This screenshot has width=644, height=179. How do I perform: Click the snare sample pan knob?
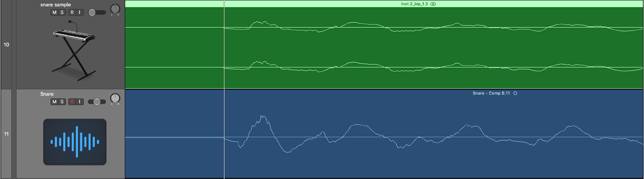click(115, 9)
